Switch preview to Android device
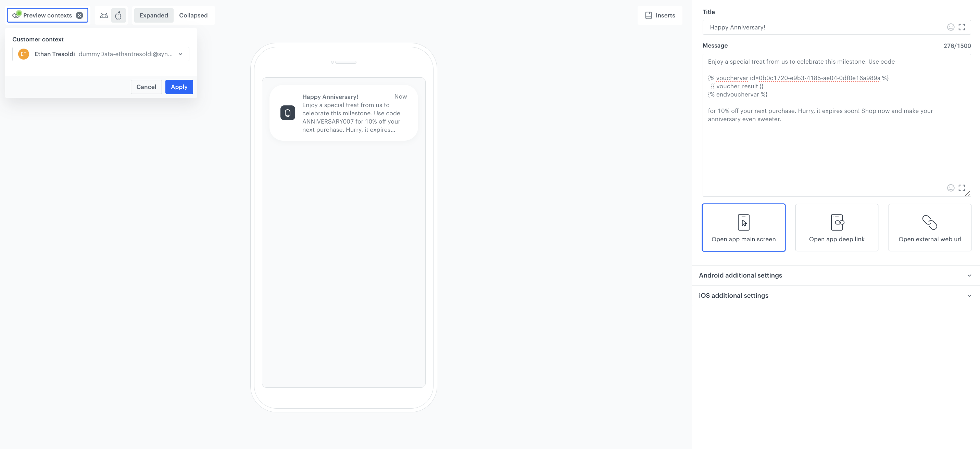The image size is (980, 449). pos(104,15)
